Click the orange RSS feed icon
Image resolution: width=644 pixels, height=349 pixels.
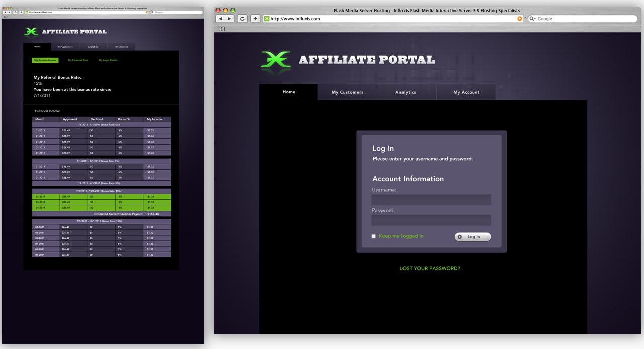point(519,18)
